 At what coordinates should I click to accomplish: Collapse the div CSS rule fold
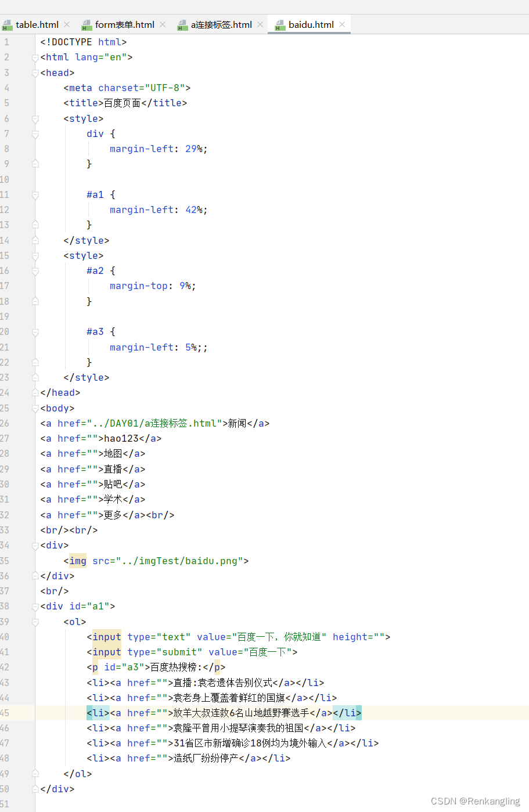34,133
